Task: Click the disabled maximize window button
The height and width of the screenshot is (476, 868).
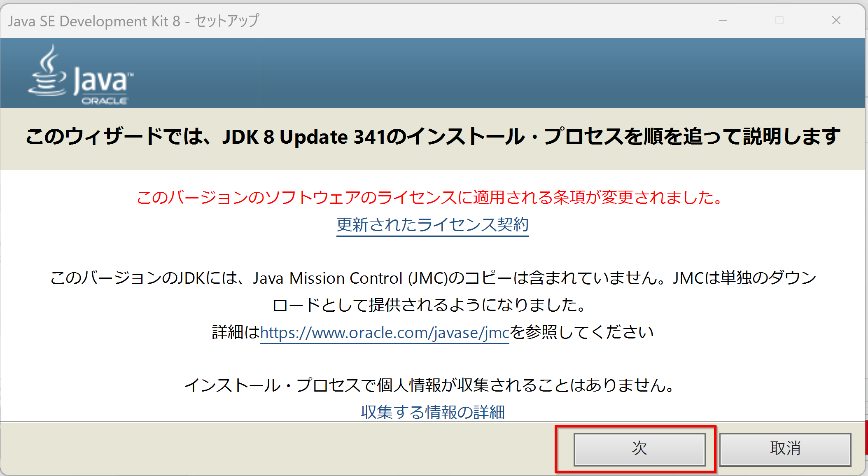Action: click(x=779, y=20)
